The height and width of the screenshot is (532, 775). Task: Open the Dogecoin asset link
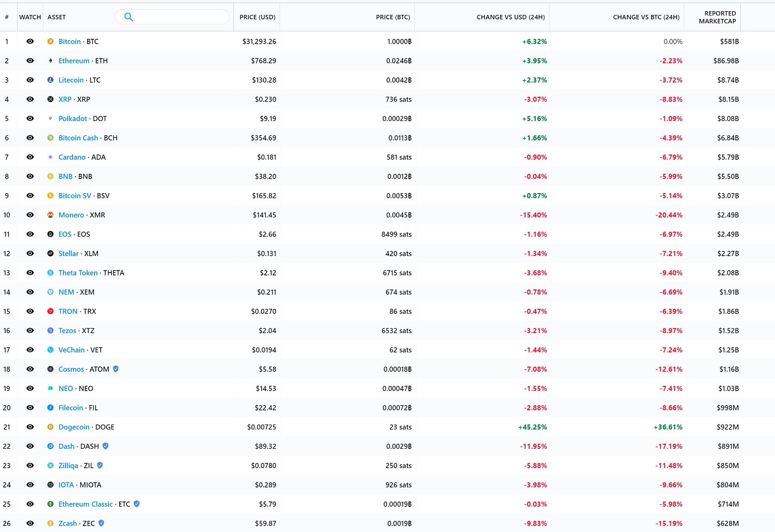[x=74, y=427]
